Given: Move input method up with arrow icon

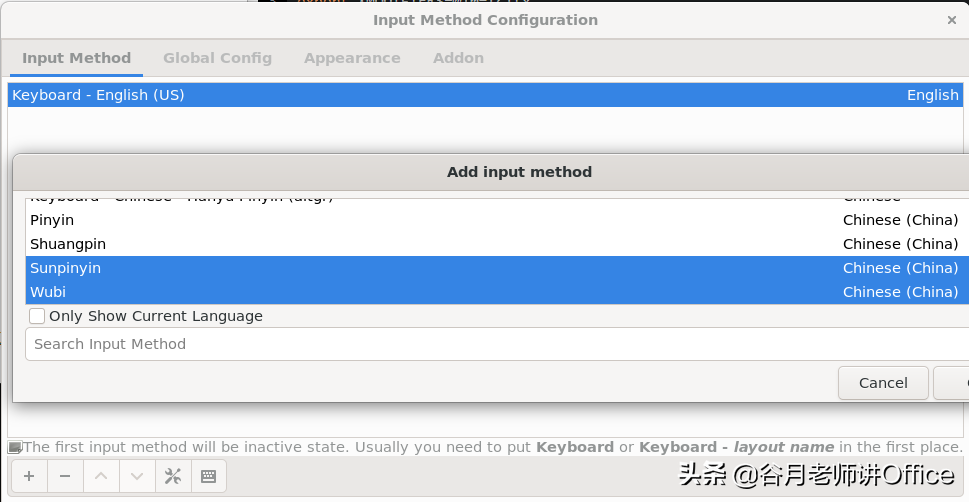Looking at the screenshot, I should [x=101, y=476].
